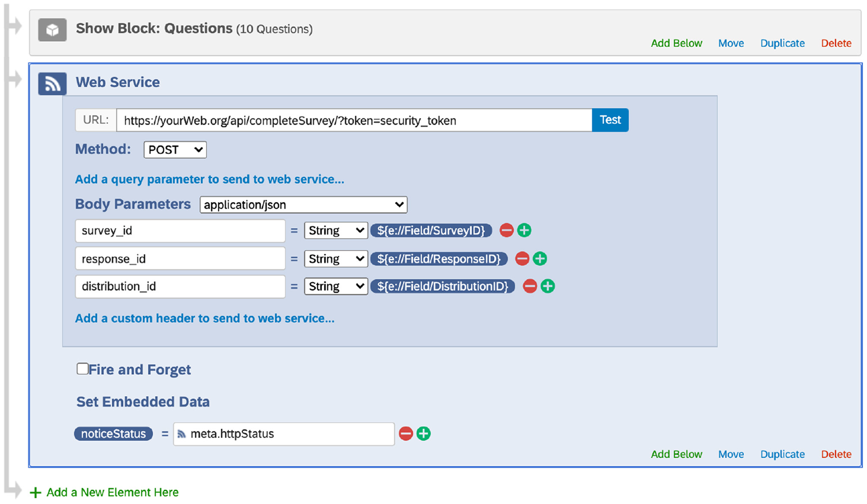Remove the response_id body parameter
867x504 pixels.
[x=522, y=259]
